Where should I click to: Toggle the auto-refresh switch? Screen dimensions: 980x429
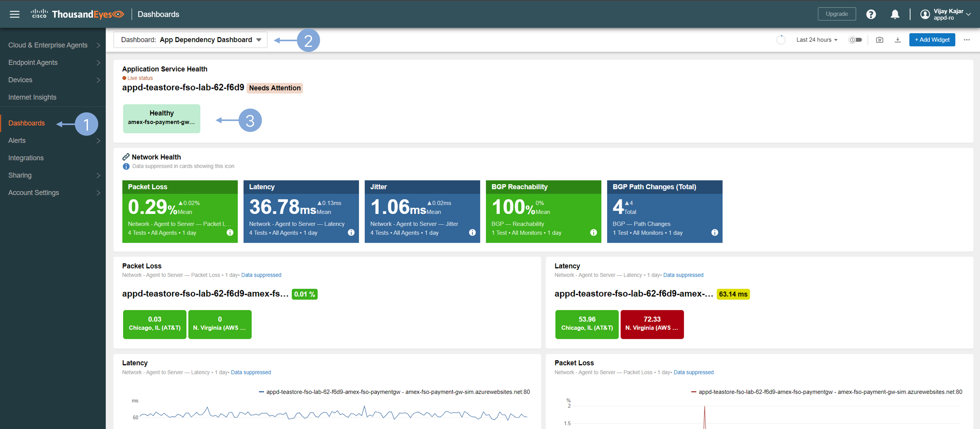pos(855,40)
